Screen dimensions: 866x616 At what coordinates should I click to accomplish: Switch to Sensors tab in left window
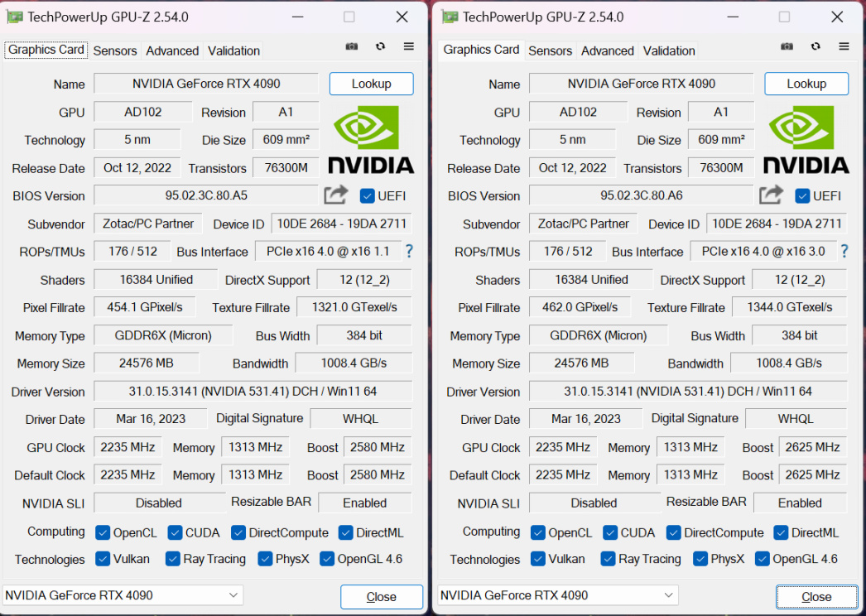(115, 51)
